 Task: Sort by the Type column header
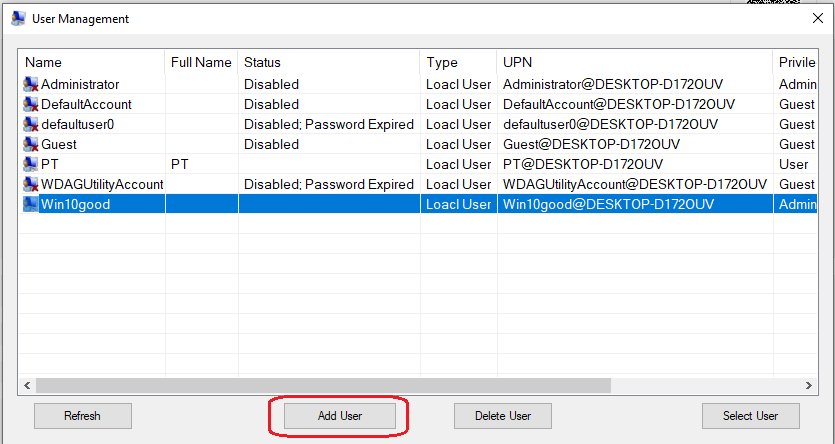[457, 62]
